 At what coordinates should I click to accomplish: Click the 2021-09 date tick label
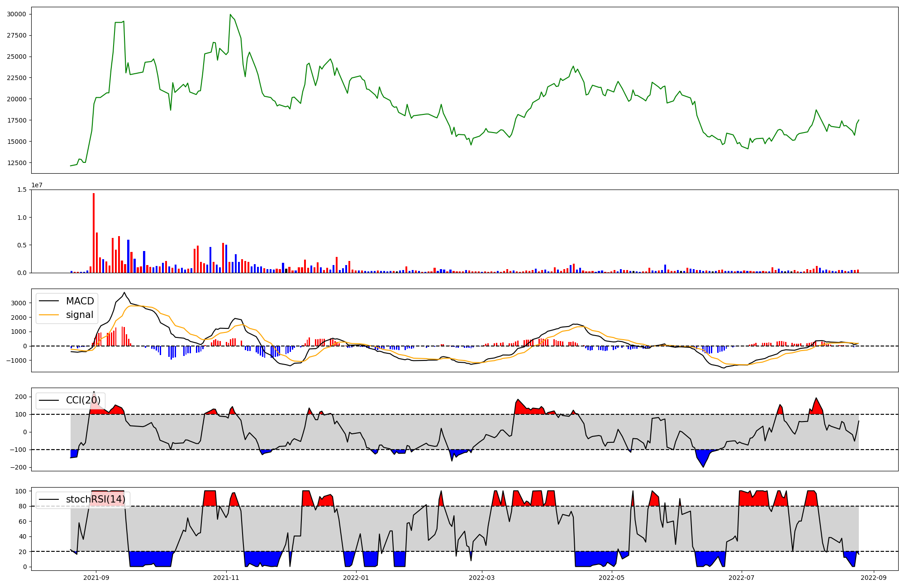(x=96, y=578)
